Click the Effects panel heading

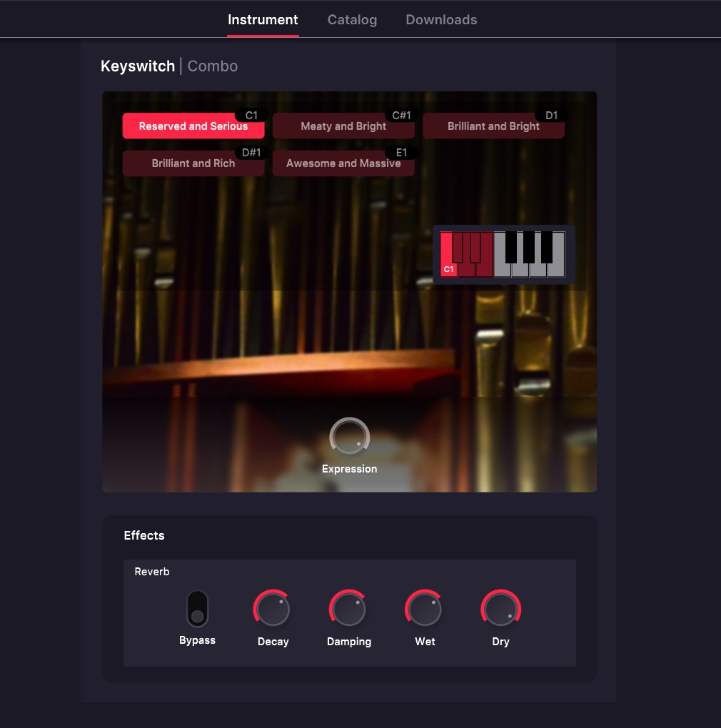pyautogui.click(x=144, y=535)
